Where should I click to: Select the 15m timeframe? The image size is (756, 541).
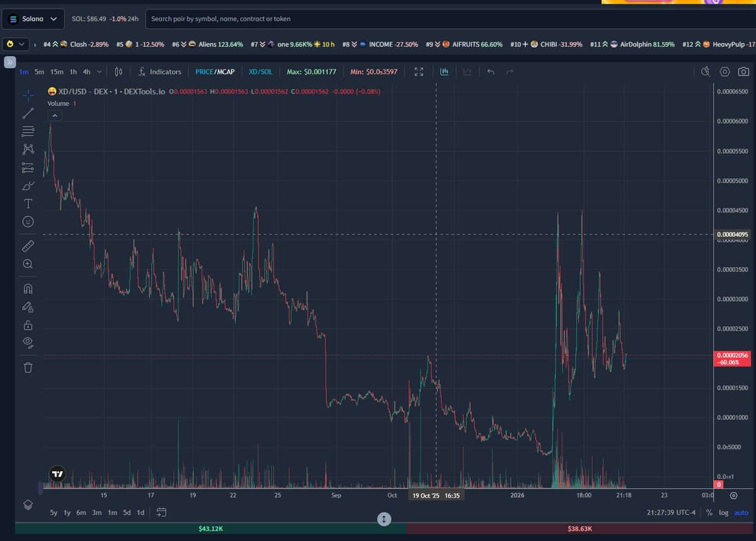(x=57, y=72)
